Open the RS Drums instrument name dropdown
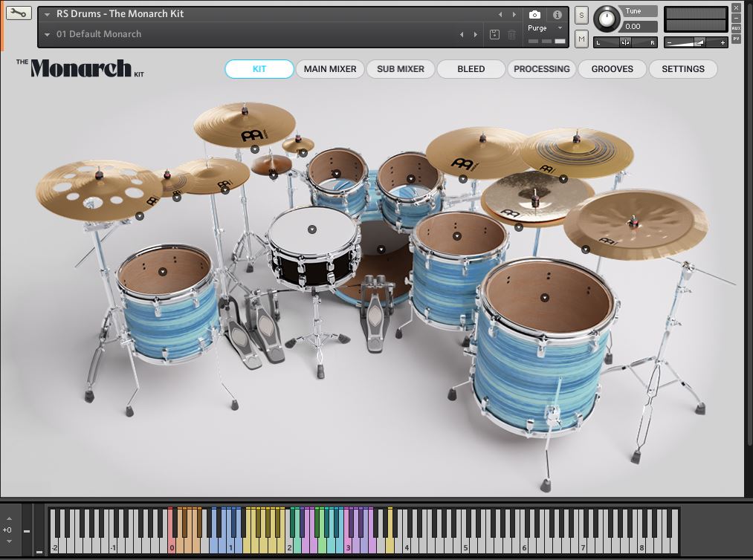The width and height of the screenshot is (753, 560). (x=47, y=15)
